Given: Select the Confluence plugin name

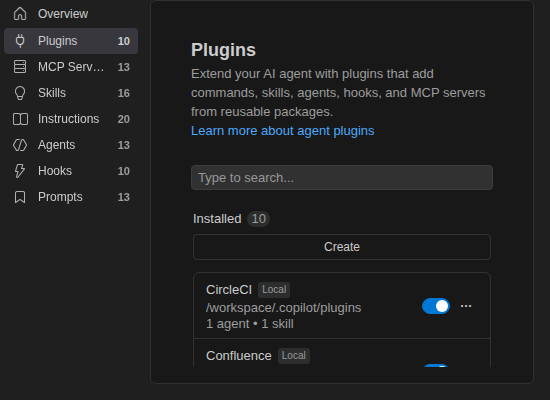Looking at the screenshot, I should click(239, 356).
